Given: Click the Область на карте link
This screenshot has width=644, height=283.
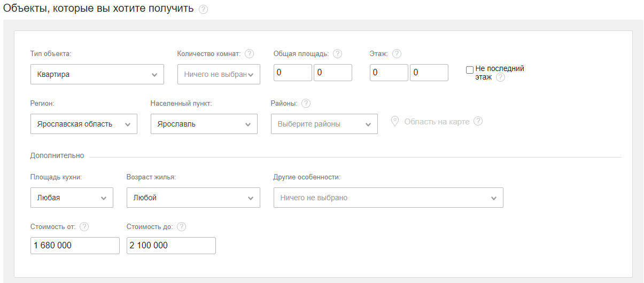Looking at the screenshot, I should pos(436,122).
